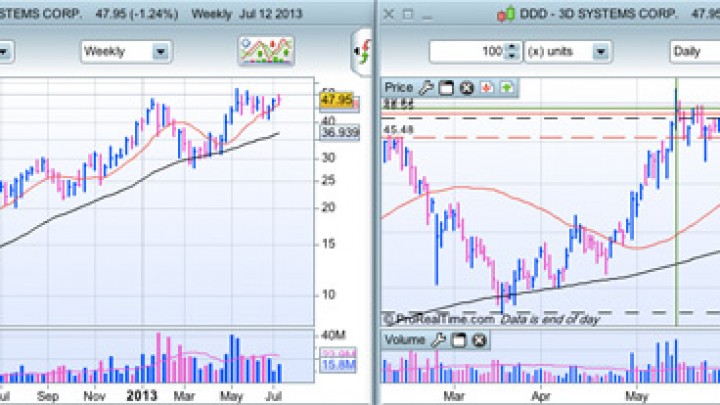Remove Price panel with round X icon
Screen dimensions: 720x405
[x=467, y=88]
